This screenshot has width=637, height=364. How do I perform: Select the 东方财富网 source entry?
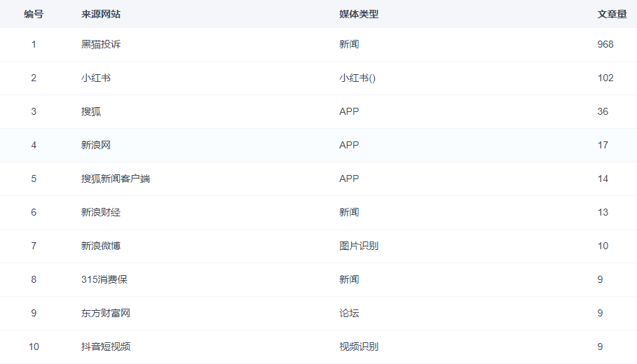coord(105,313)
